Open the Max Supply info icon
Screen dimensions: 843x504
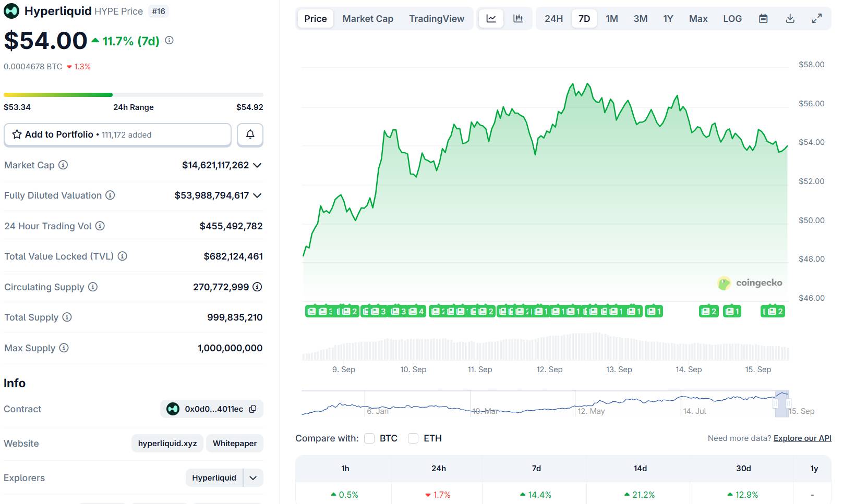(64, 348)
